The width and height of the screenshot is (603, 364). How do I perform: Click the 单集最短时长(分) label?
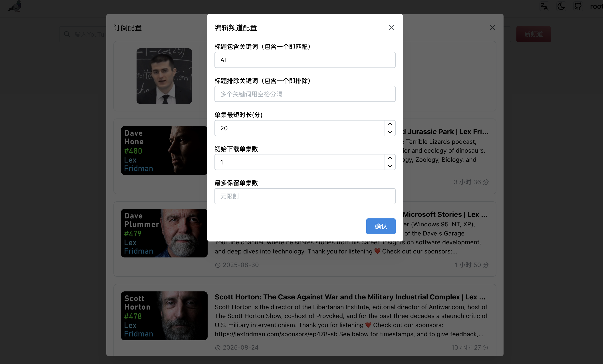click(x=238, y=115)
